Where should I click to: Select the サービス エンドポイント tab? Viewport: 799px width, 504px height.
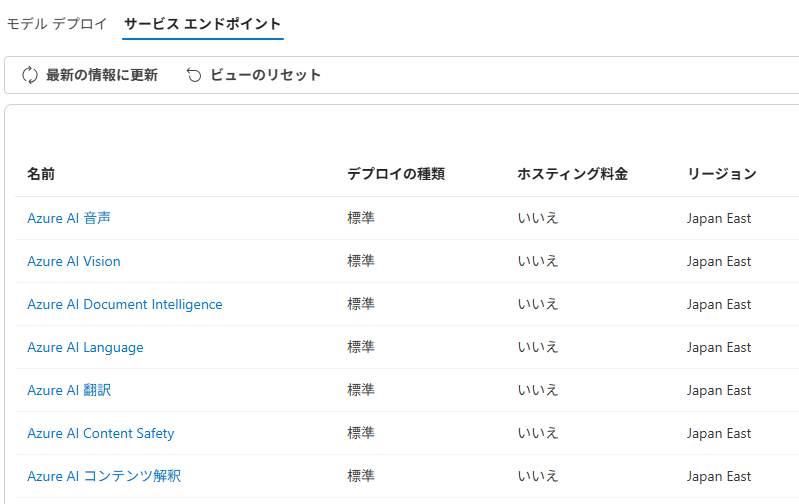(202, 23)
